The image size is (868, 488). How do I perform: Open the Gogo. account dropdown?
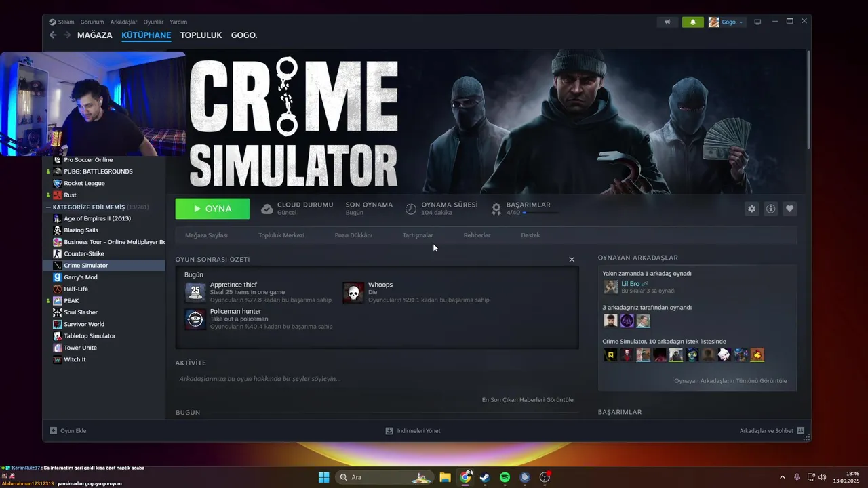coord(726,22)
